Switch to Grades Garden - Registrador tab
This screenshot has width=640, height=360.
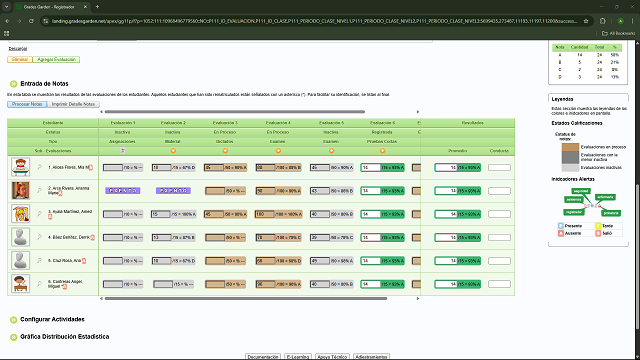click(52, 7)
